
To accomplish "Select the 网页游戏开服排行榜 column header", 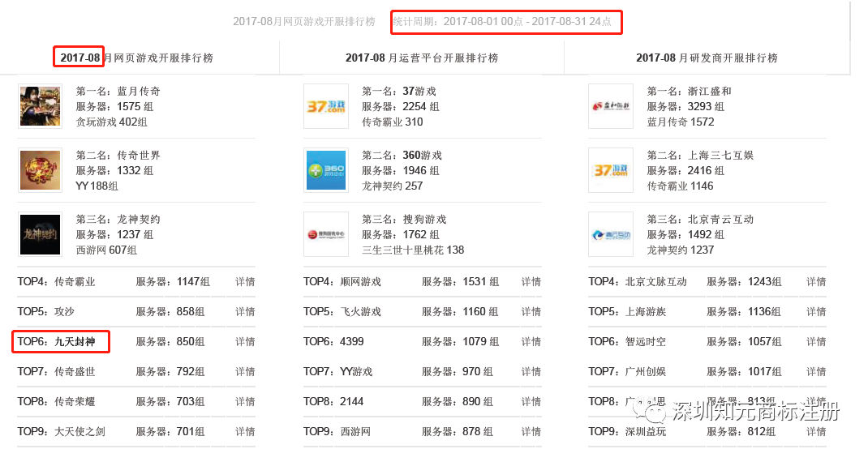I will [136, 58].
